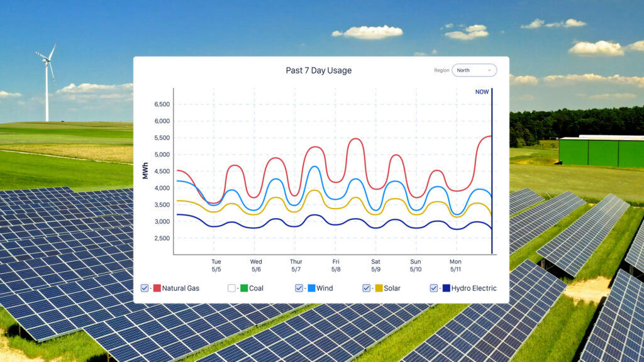Click the Mon 5/11 date label
The height and width of the screenshot is (362, 644).
455,265
